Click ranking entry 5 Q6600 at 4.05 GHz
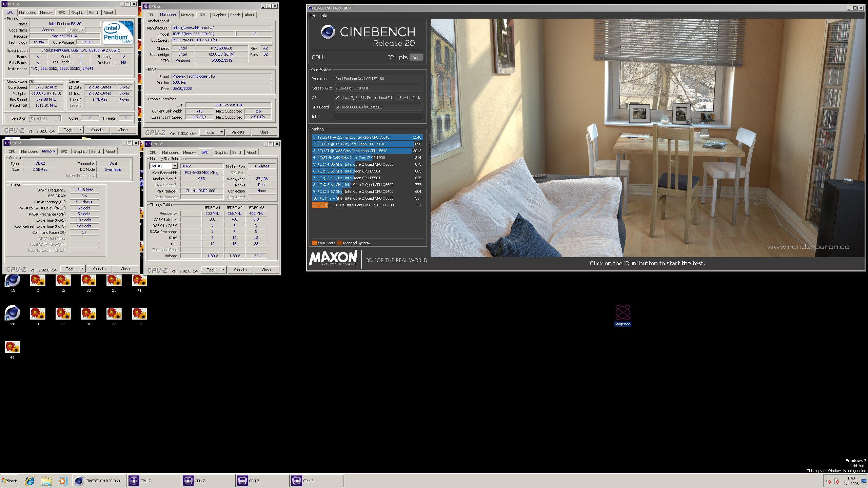Viewport: 868px width, 488px height. [367, 164]
